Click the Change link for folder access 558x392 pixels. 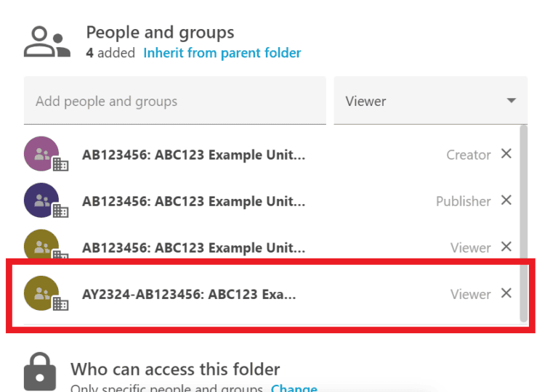coord(294,388)
